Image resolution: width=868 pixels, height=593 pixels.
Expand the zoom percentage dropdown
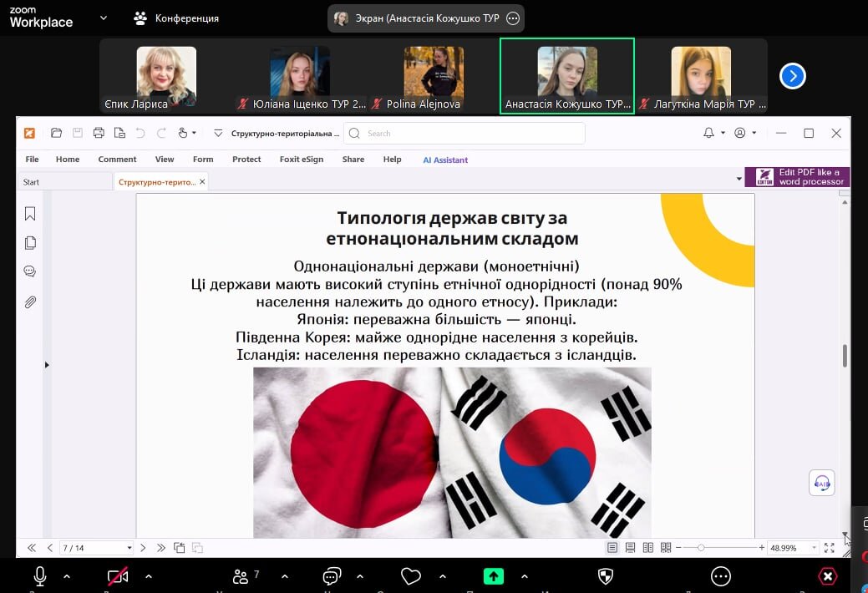(813, 548)
